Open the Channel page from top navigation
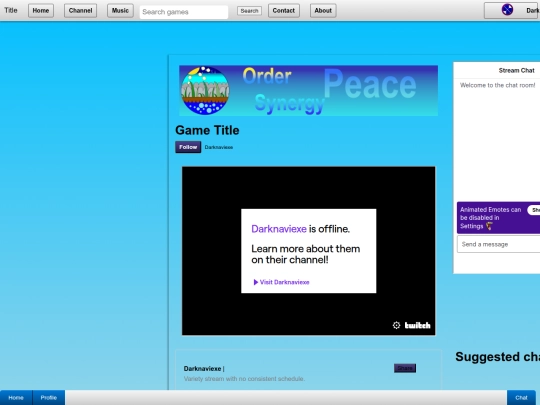Image resolution: width=540 pixels, height=405 pixels. tap(80, 11)
